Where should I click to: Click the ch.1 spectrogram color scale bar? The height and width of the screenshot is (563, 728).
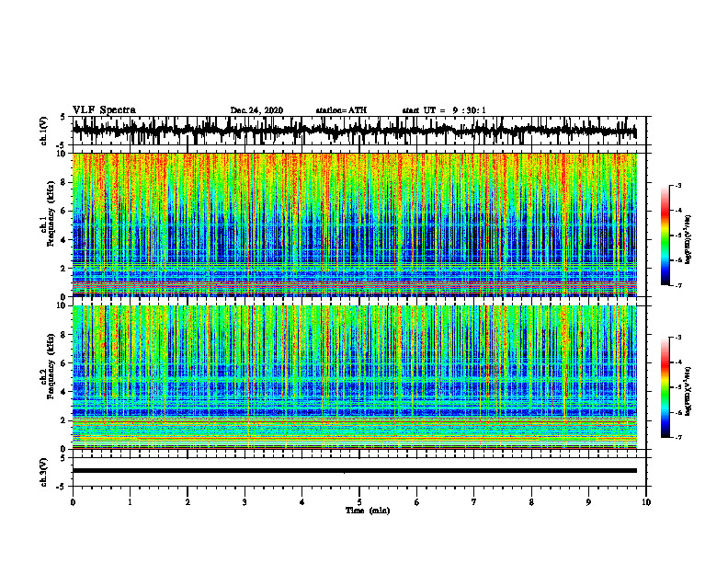click(x=665, y=236)
